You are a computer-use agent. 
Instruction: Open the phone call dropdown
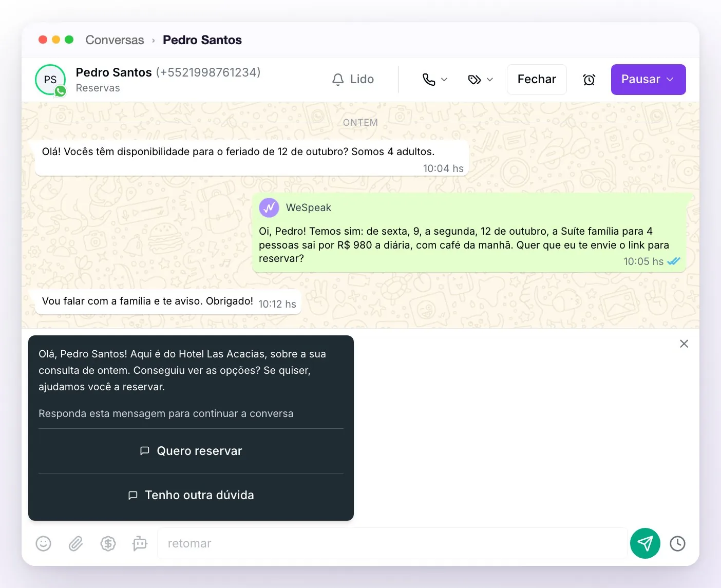click(x=435, y=80)
